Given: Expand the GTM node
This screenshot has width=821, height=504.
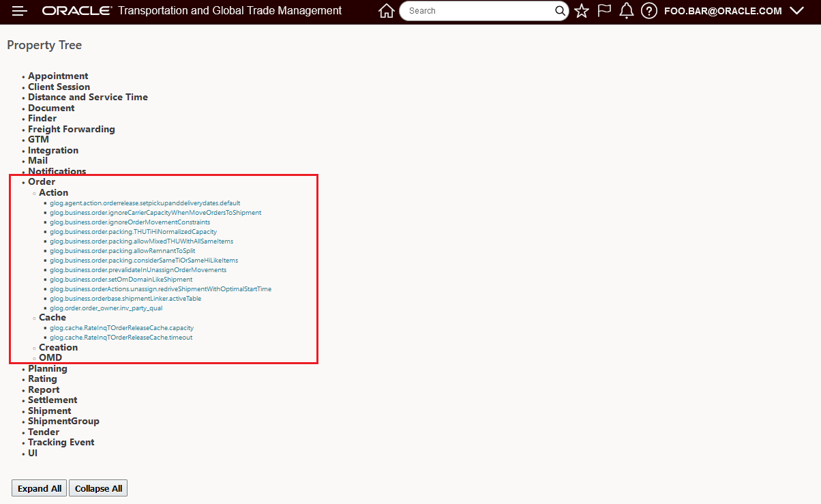Looking at the screenshot, I should tap(38, 139).
